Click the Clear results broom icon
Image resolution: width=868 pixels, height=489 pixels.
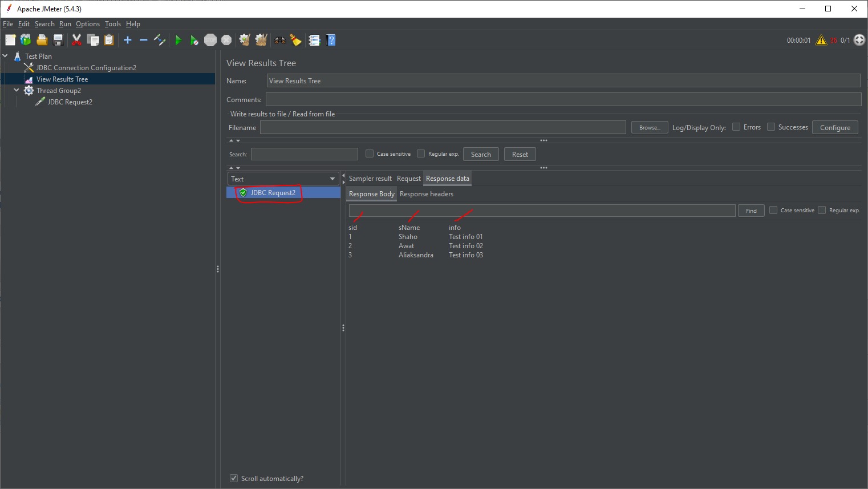[x=245, y=40]
